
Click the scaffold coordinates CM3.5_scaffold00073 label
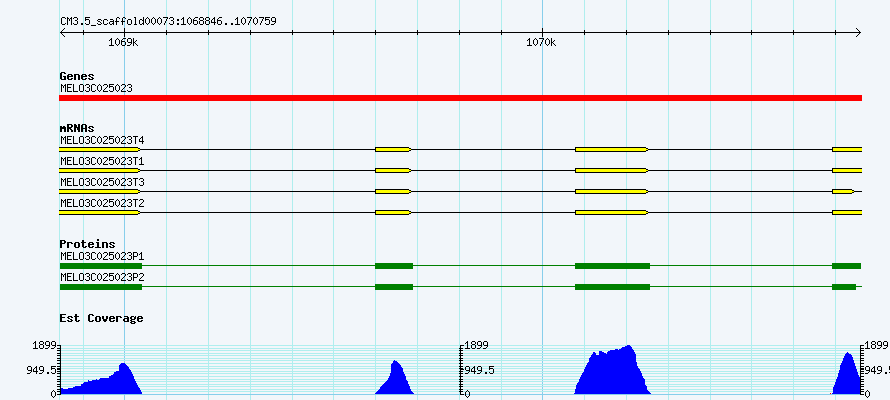[x=168, y=21]
